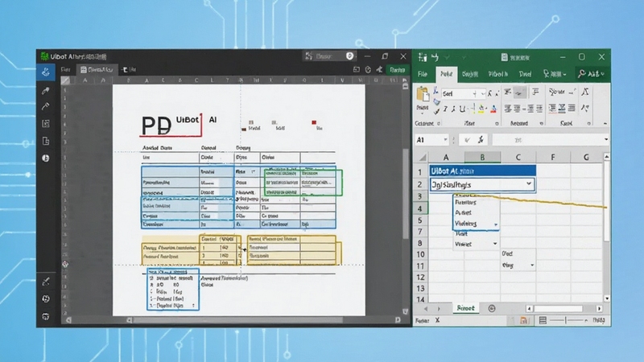Click the Paste clipboard icon in Excel ribbon
Viewport: 644px width, 362px height.
(423, 94)
